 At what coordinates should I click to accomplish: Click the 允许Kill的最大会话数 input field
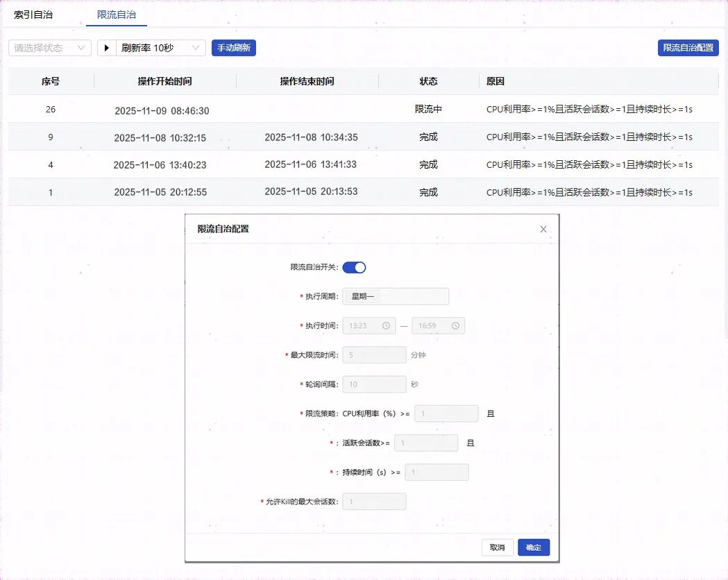(x=374, y=501)
